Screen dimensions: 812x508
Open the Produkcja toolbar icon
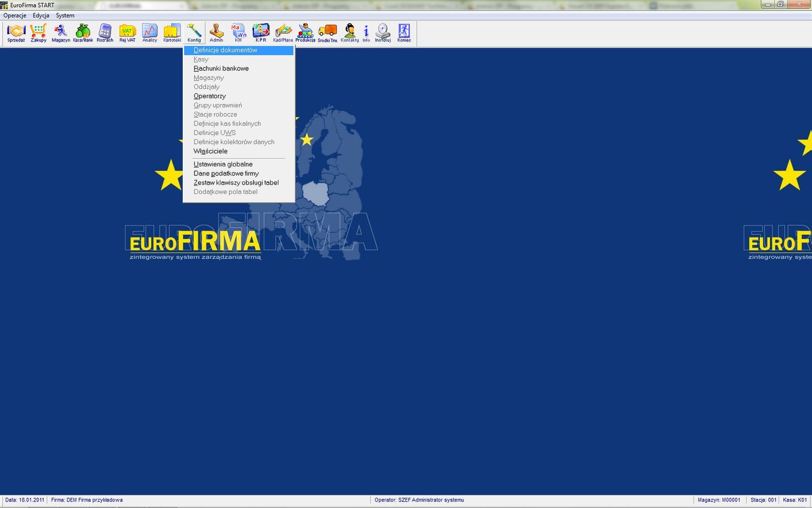(305, 33)
